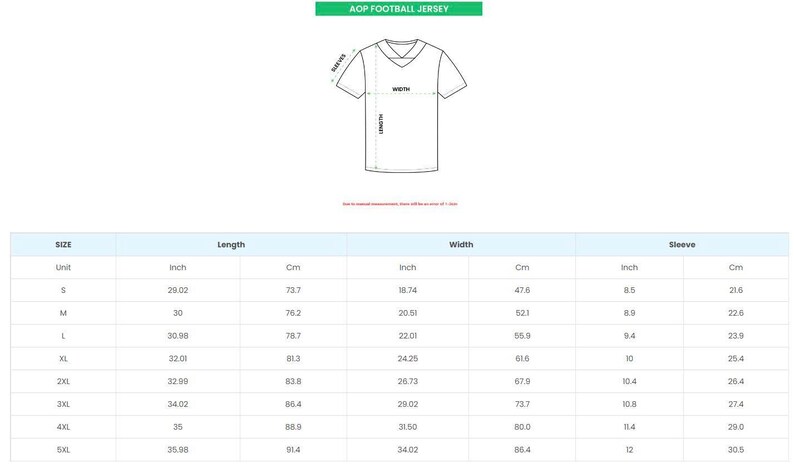794x468 pixels.
Task: Select the 2XL size row label
Action: coord(63,381)
